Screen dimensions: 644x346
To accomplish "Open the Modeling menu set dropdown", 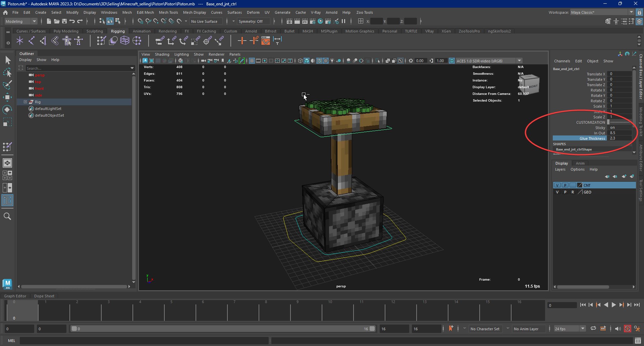I will 21,21.
